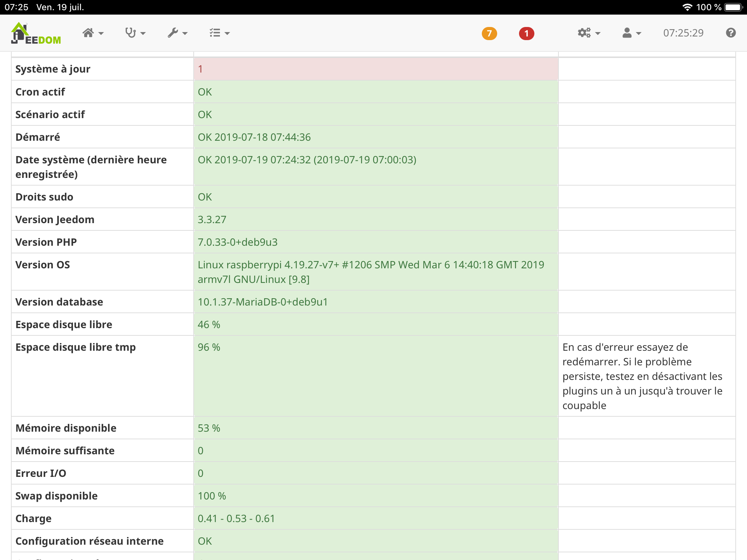Click the OK value for Droits sudo
This screenshot has height=560, width=747.
click(x=205, y=197)
